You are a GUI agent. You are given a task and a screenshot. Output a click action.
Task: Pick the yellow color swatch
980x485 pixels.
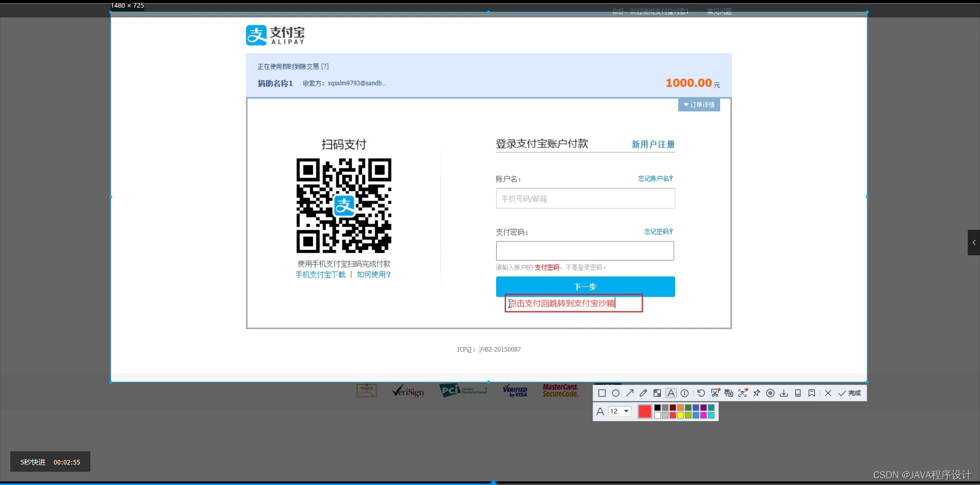point(680,415)
